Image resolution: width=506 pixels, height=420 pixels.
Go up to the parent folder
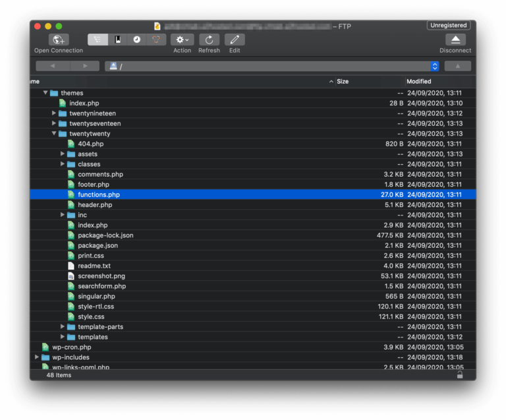pyautogui.click(x=457, y=66)
